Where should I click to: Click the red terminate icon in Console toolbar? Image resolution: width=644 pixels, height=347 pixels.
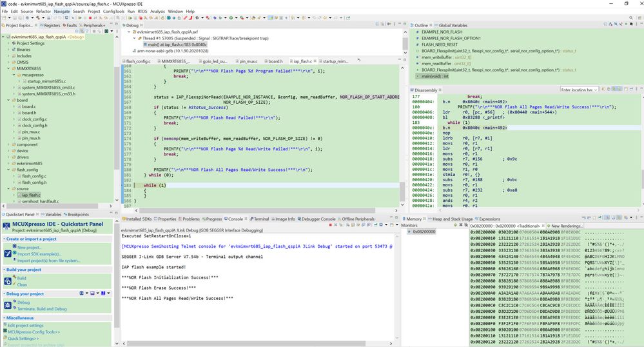(x=330, y=225)
